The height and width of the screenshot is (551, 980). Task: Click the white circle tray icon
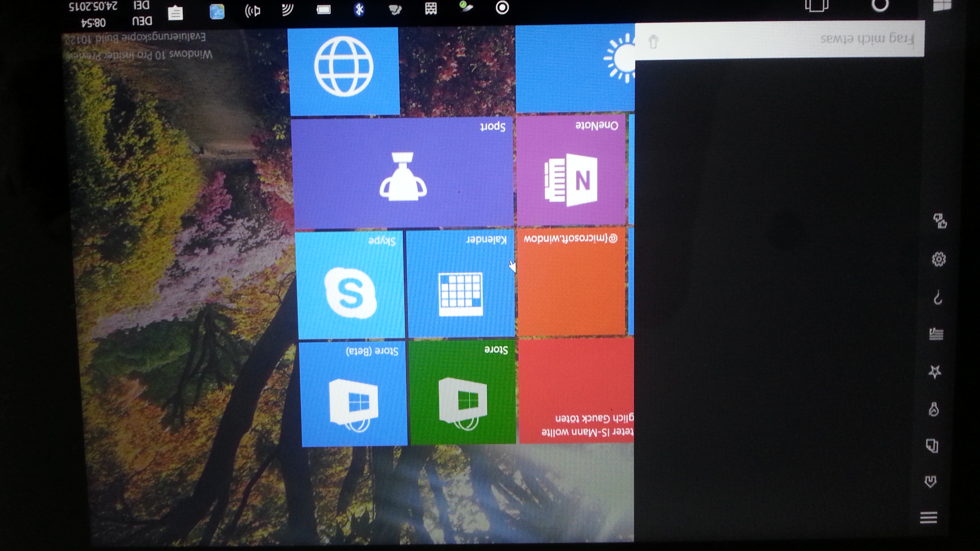(x=502, y=7)
